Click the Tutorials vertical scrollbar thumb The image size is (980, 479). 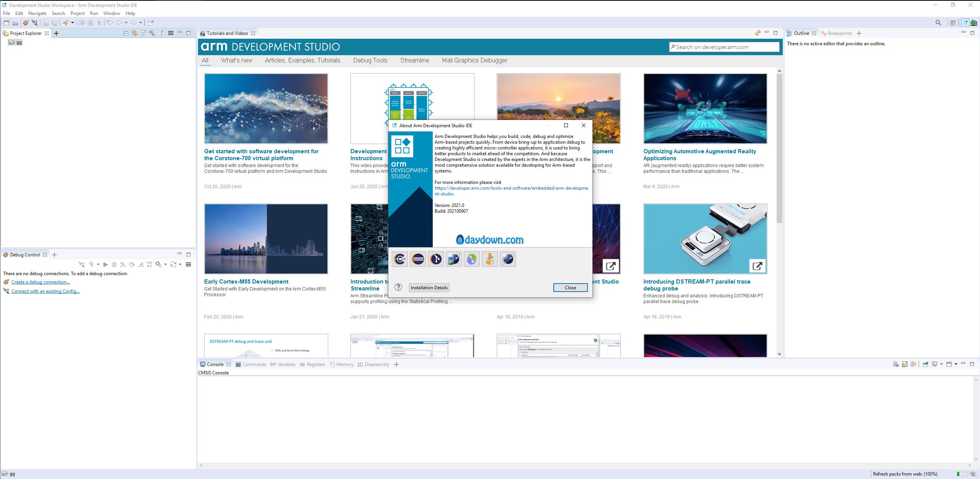click(779, 149)
